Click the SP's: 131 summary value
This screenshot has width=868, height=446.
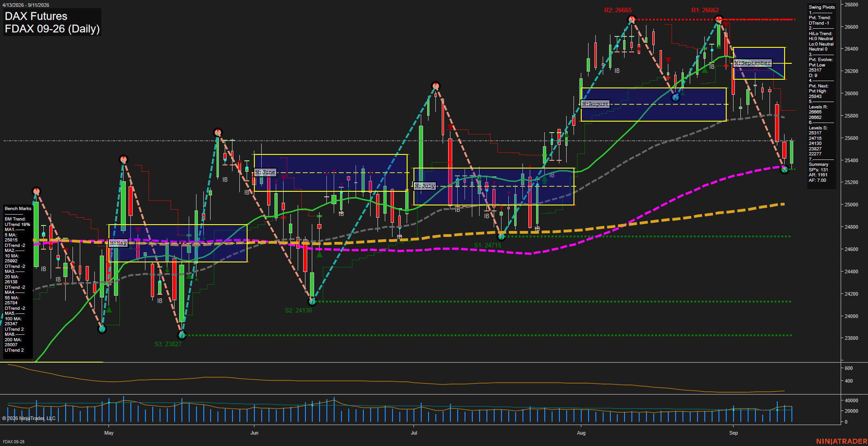(818, 170)
